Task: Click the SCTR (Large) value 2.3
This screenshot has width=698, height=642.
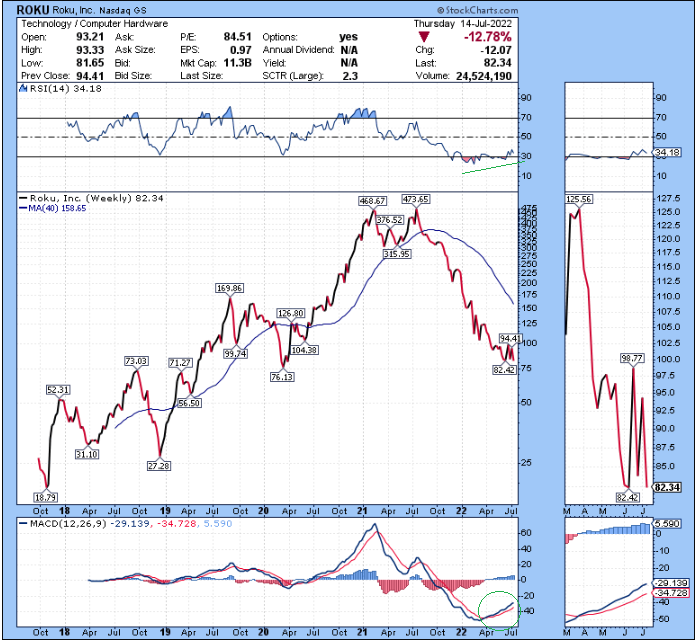Action: tap(350, 76)
